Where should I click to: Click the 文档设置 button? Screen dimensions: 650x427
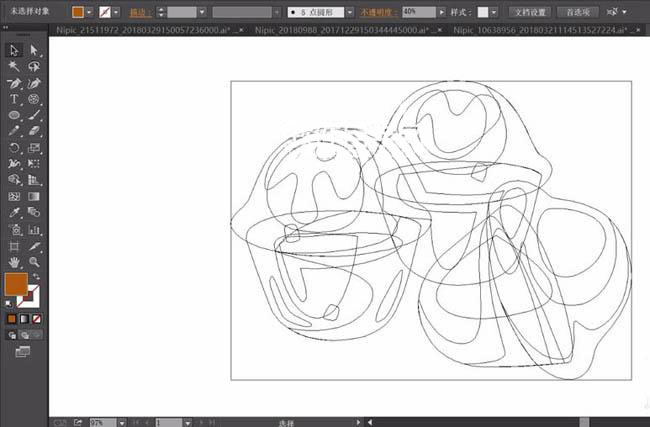coord(529,12)
